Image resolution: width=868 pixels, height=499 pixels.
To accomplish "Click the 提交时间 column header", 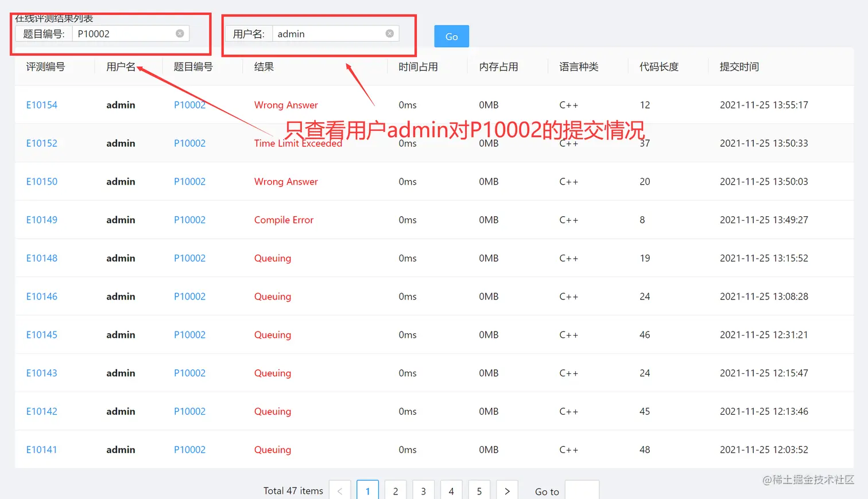I will click(739, 67).
